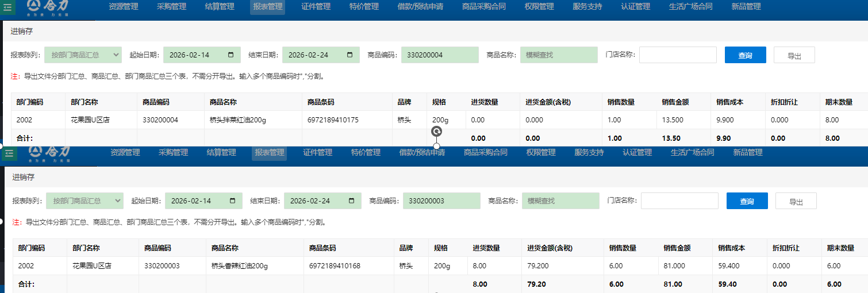Image resolution: width=868 pixels, height=293 pixels.
Task: Open the start date calendar icon showing 2026-02-14 in the upper form
Action: [231, 55]
